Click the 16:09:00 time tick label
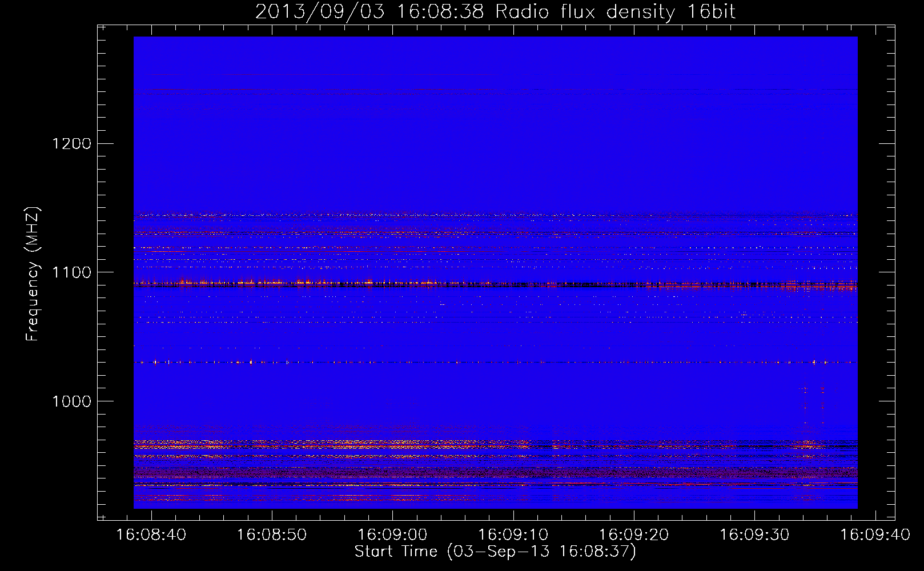Image resolution: width=924 pixels, height=571 pixels. 392,535
